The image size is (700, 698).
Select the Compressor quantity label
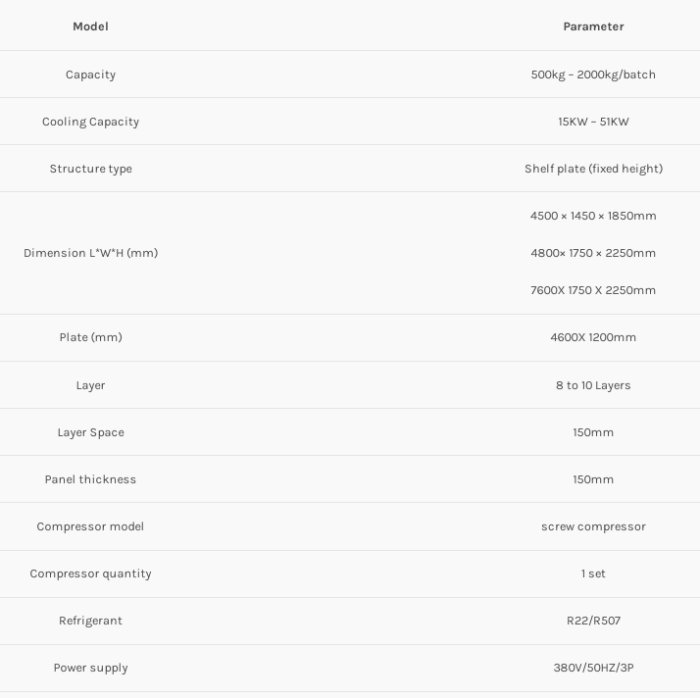click(x=90, y=574)
